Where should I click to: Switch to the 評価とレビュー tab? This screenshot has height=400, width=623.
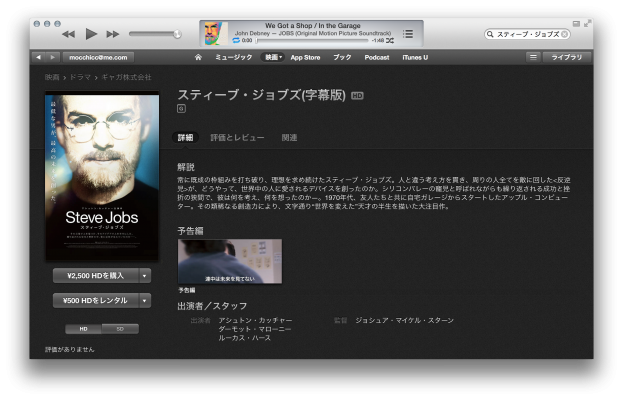(x=237, y=137)
